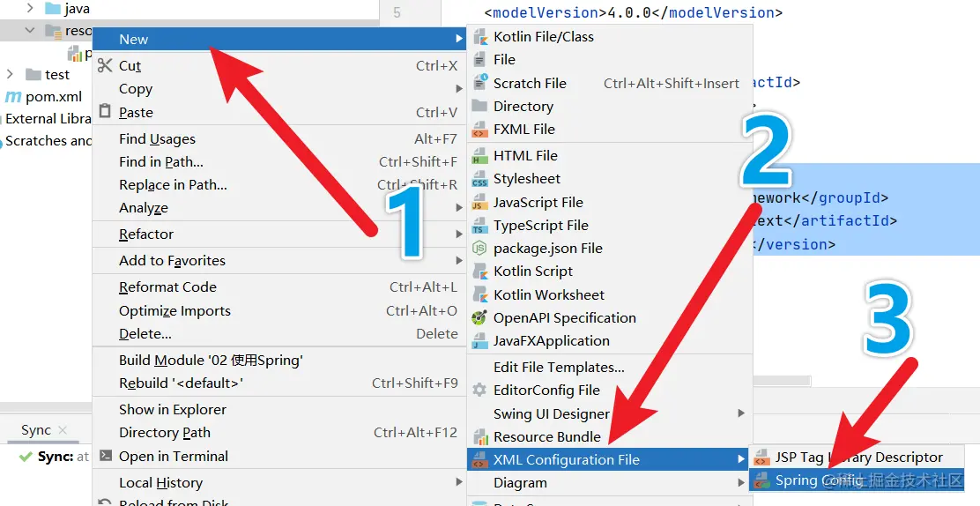Expand the java folder tree node
This screenshot has height=506, width=980.
[29, 8]
